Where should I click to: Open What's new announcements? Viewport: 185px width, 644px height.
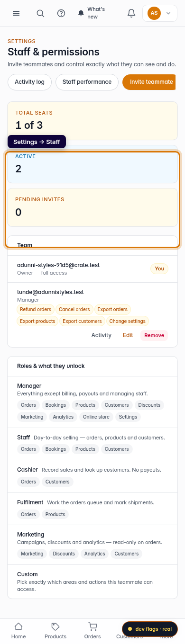point(92,13)
